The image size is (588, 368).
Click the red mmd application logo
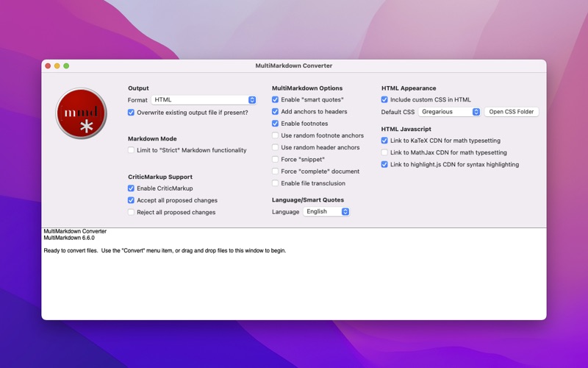click(82, 113)
